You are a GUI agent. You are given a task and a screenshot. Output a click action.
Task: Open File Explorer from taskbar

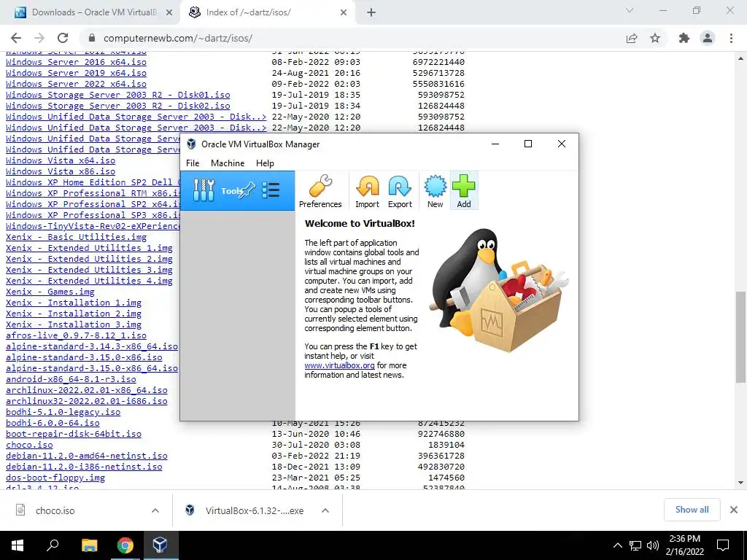pos(89,545)
